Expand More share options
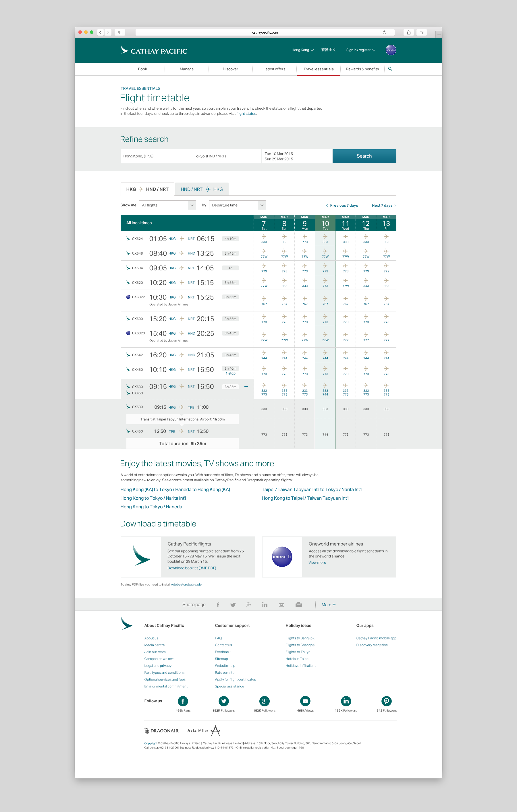 328,604
